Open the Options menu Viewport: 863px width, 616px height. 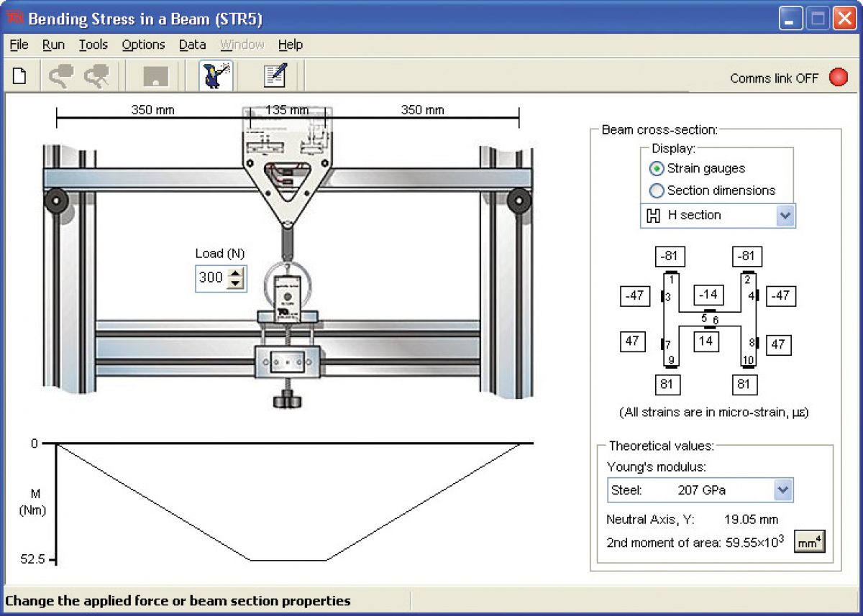143,45
